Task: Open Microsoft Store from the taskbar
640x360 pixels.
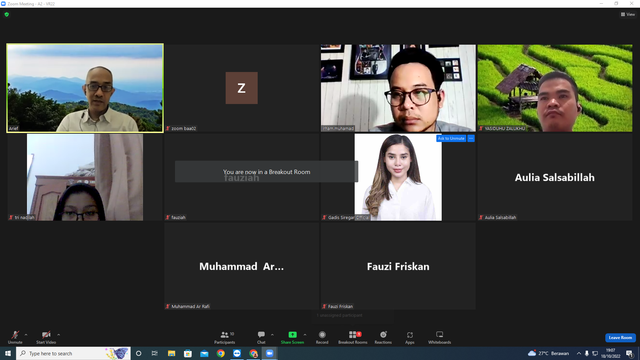Action: pyautogui.click(x=188, y=353)
